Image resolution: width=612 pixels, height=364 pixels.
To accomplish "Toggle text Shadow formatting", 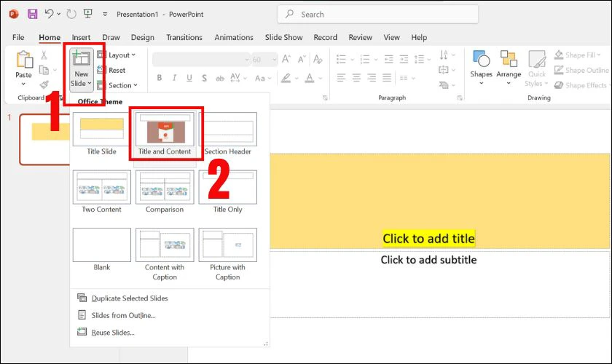I will (204, 78).
